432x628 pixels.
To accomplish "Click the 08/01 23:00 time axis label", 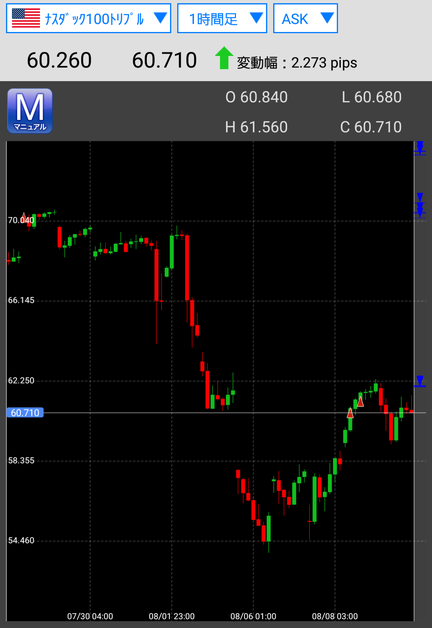I will [172, 616].
